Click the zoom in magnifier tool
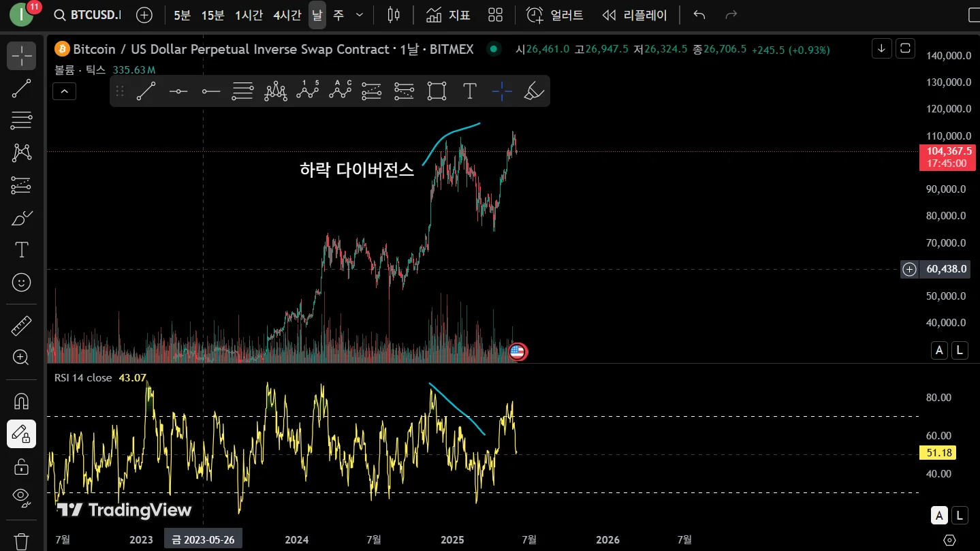The width and height of the screenshot is (980, 551). 21,357
